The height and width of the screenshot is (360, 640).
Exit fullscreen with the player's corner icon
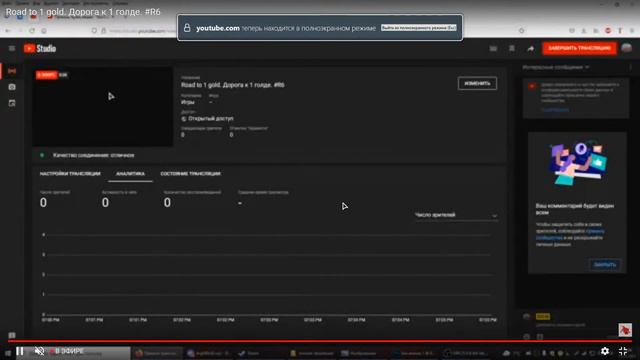coord(623,351)
